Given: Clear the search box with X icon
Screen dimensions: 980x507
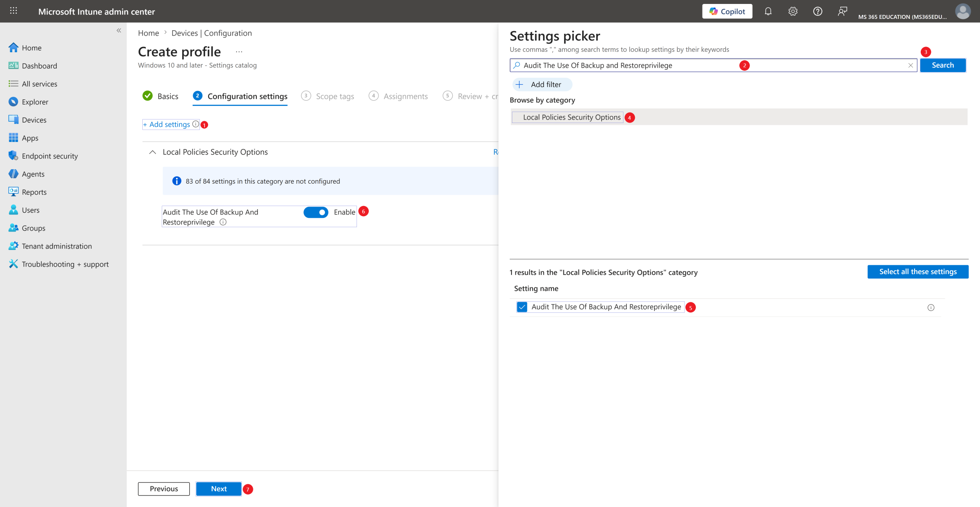Looking at the screenshot, I should 911,65.
